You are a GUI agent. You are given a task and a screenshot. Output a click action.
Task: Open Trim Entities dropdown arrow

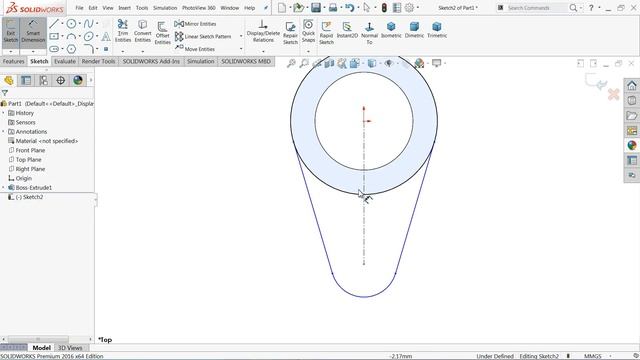tap(122, 51)
